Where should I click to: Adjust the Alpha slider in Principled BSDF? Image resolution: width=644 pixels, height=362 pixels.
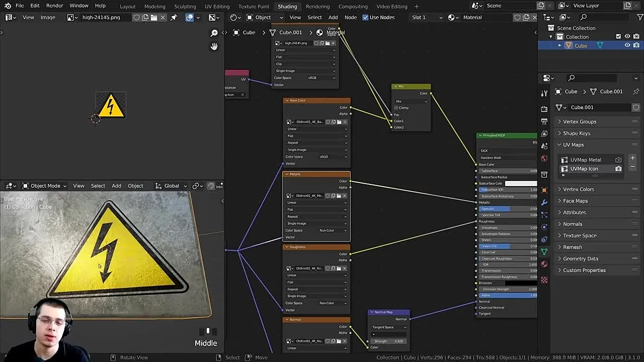(509, 295)
